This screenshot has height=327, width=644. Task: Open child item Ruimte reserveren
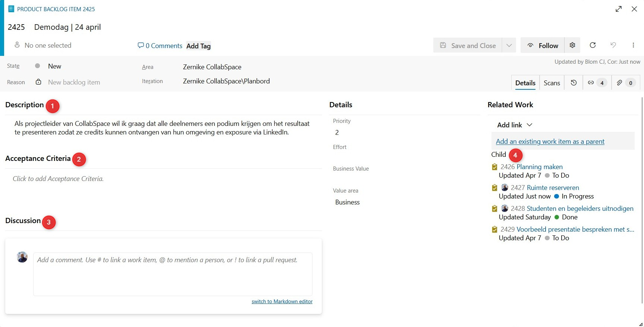[553, 187]
